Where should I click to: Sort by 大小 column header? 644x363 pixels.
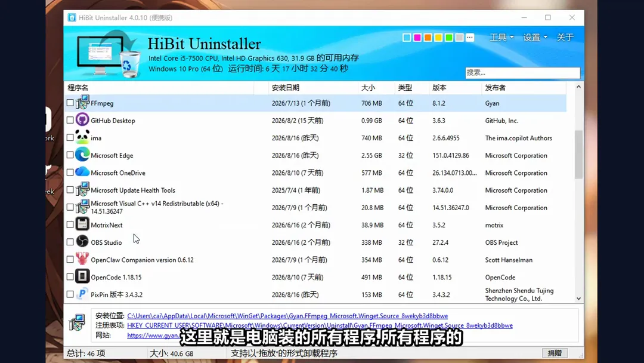tap(376, 88)
